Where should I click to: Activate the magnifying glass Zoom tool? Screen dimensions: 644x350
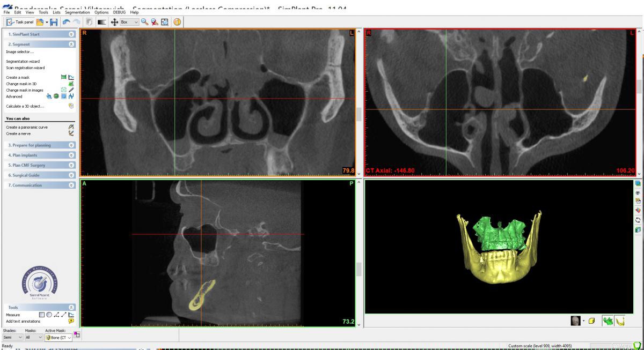pos(146,22)
